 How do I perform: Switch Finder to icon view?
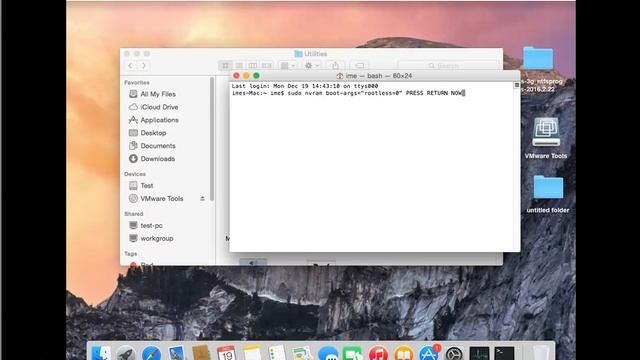tap(225, 65)
